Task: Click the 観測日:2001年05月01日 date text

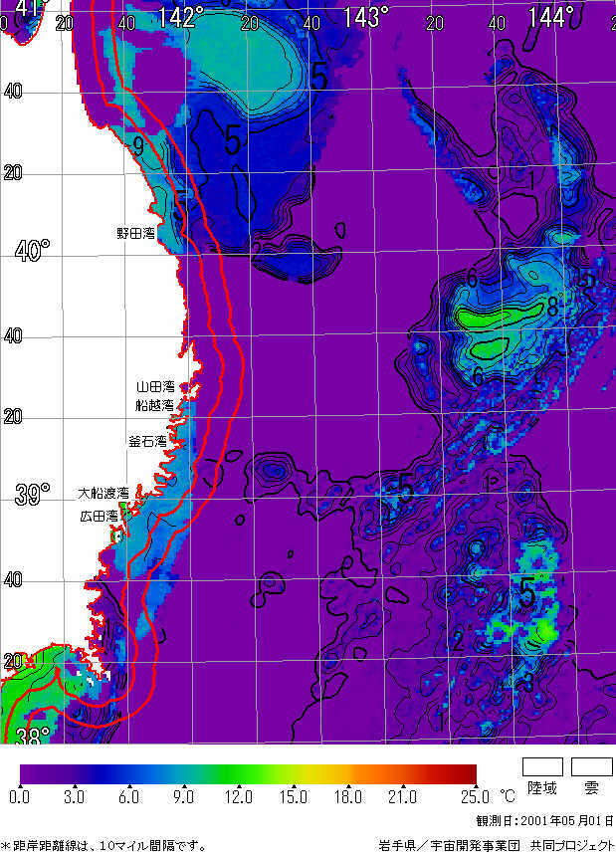Action: pos(544,821)
